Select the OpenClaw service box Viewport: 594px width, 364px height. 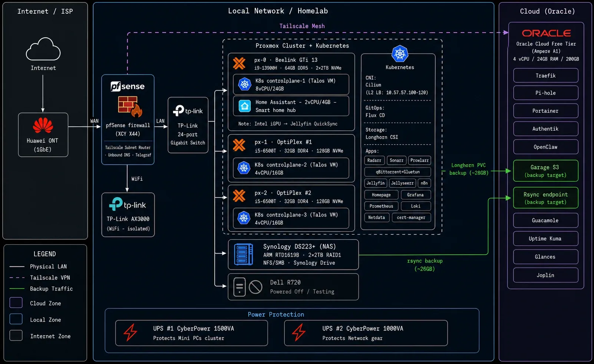(546, 147)
